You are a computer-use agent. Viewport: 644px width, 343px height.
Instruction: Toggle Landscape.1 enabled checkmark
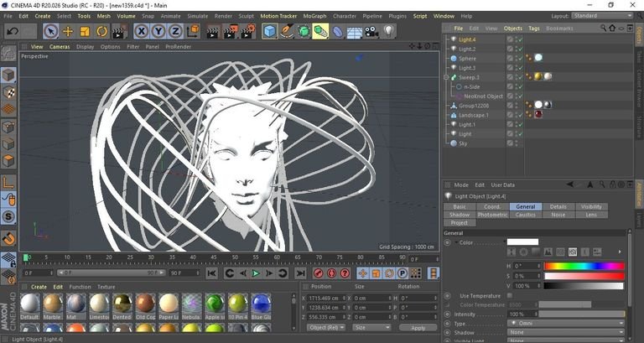521,115
